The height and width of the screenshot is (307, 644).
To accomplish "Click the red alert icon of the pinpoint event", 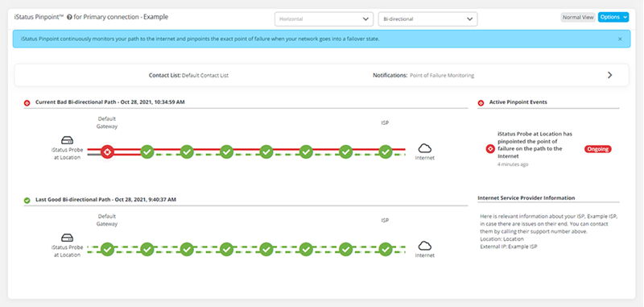I will 490,149.
